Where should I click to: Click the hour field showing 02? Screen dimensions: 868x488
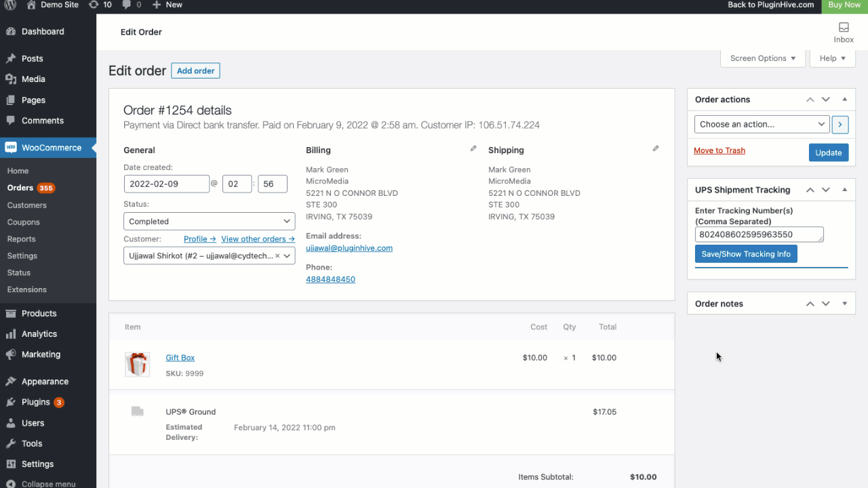237,184
